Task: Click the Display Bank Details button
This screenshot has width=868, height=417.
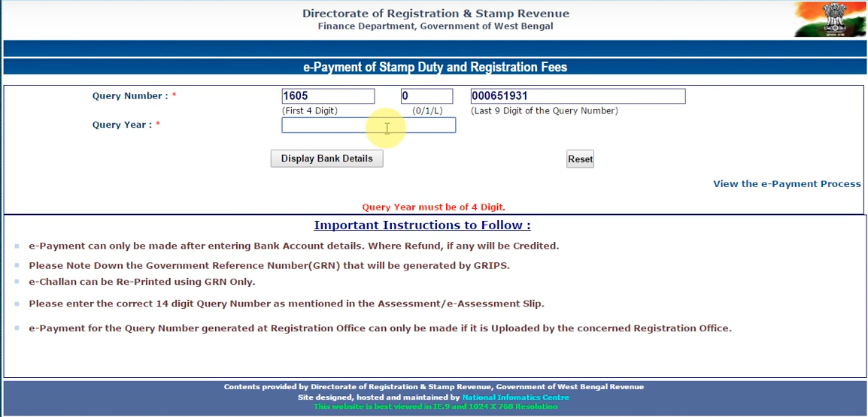Action: 326,159
